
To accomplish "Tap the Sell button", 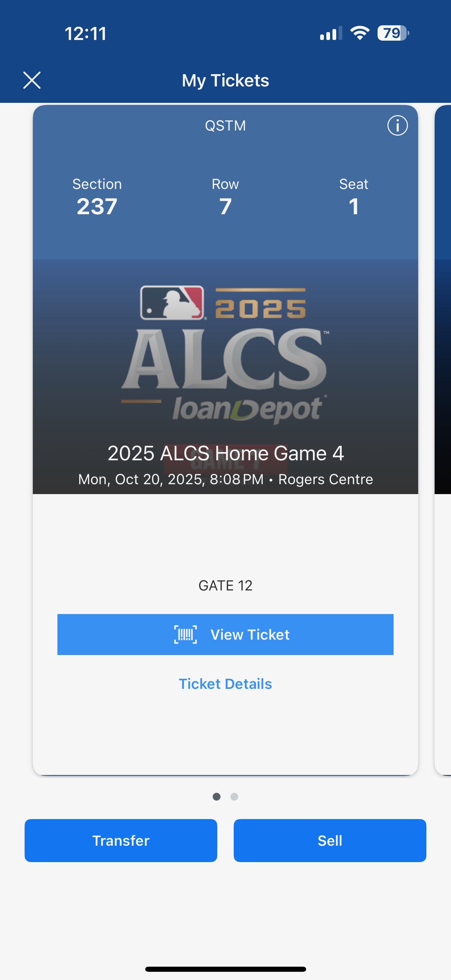I will (330, 840).
